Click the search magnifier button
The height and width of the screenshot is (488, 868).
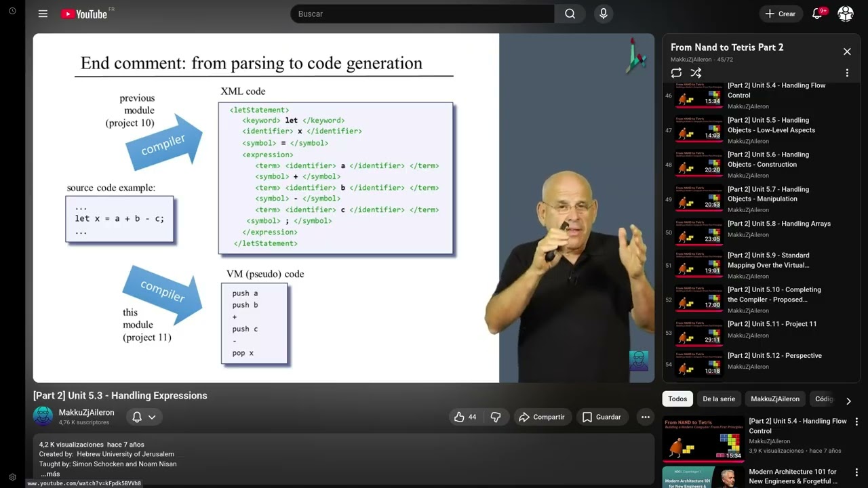click(x=570, y=14)
